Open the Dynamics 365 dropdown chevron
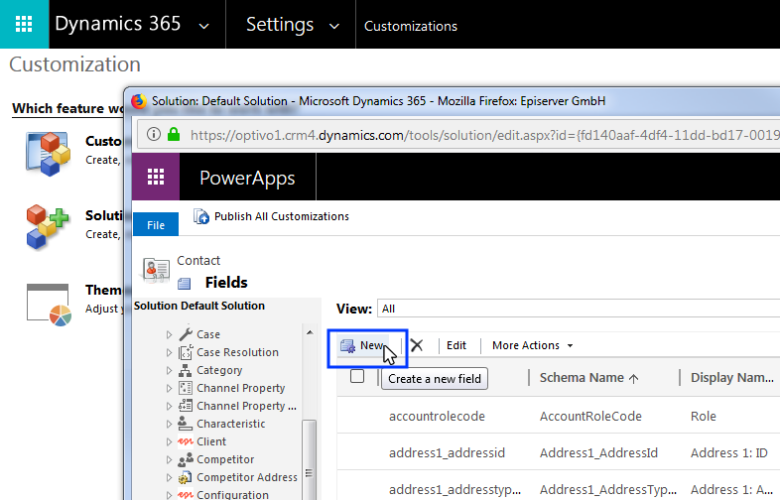The image size is (780, 500). click(204, 26)
